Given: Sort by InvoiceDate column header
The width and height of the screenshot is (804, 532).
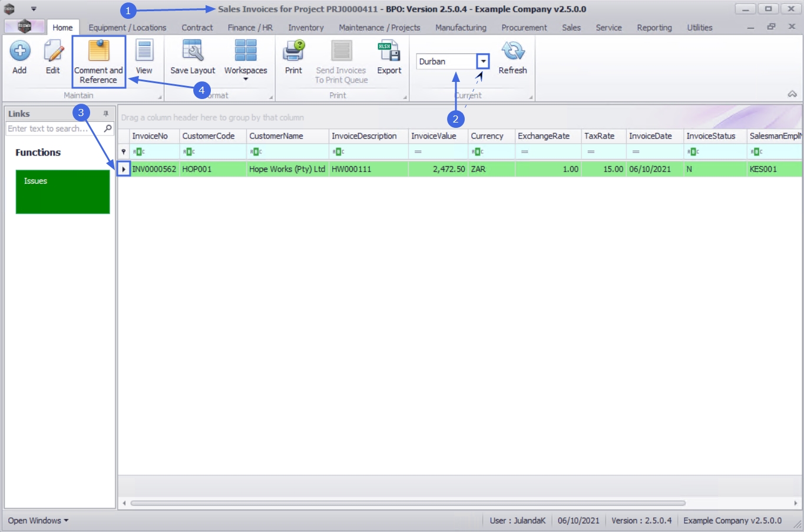Looking at the screenshot, I should 654,136.
